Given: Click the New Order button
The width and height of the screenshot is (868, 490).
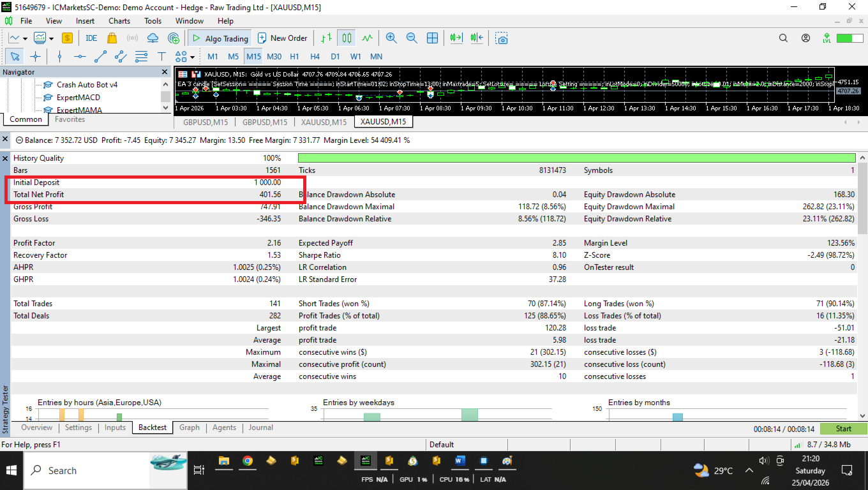Looking at the screenshot, I should [x=282, y=38].
